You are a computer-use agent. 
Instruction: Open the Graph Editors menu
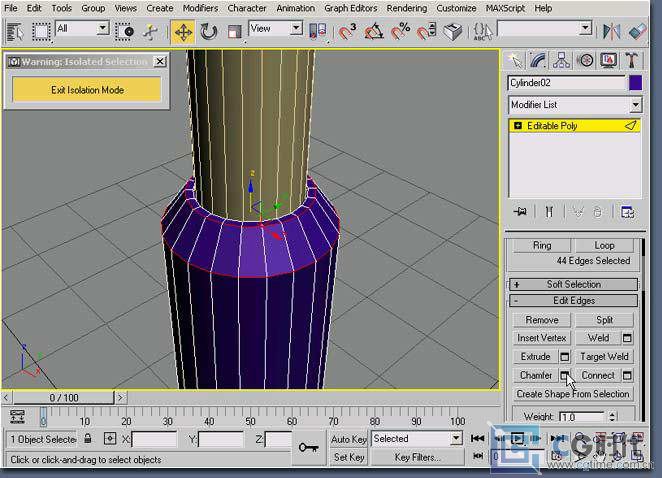[351, 8]
